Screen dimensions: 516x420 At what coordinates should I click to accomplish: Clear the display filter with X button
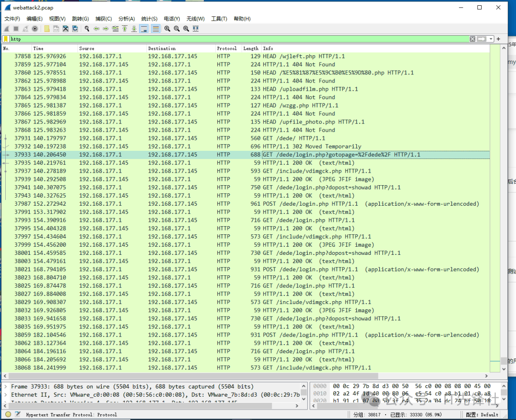pyautogui.click(x=473, y=39)
